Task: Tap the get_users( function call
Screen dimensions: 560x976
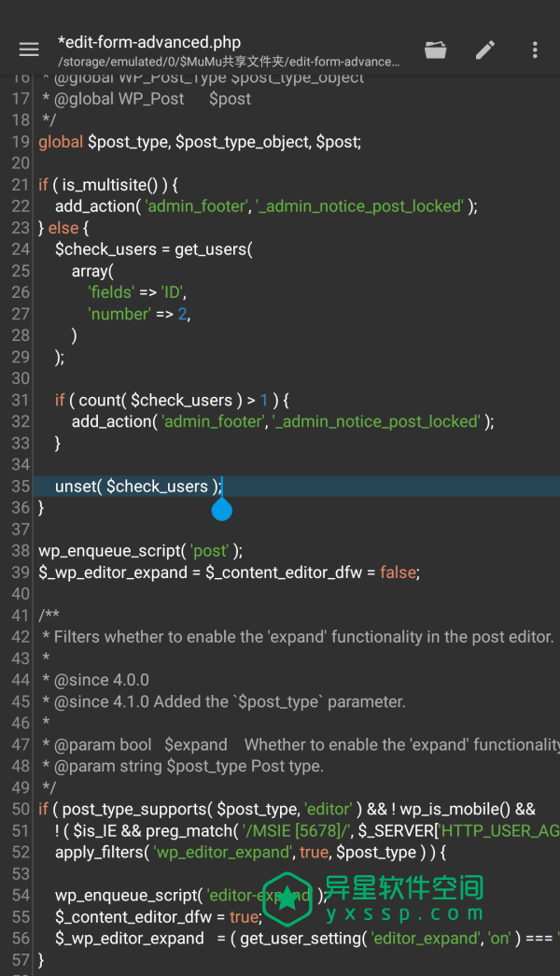Action: [x=213, y=249]
